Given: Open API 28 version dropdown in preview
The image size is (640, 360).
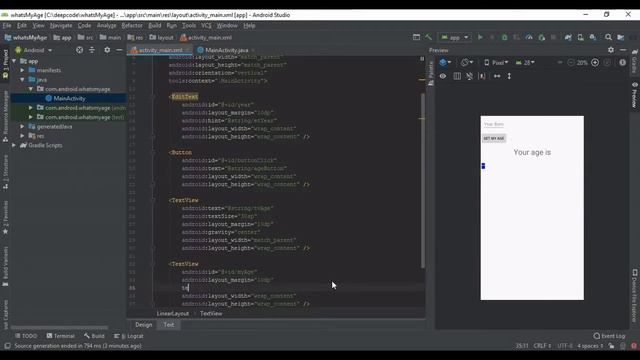Looking at the screenshot, I should (x=525, y=62).
